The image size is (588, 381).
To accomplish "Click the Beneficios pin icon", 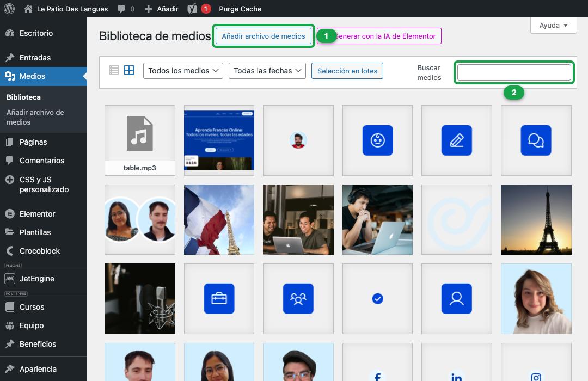I will [10, 343].
